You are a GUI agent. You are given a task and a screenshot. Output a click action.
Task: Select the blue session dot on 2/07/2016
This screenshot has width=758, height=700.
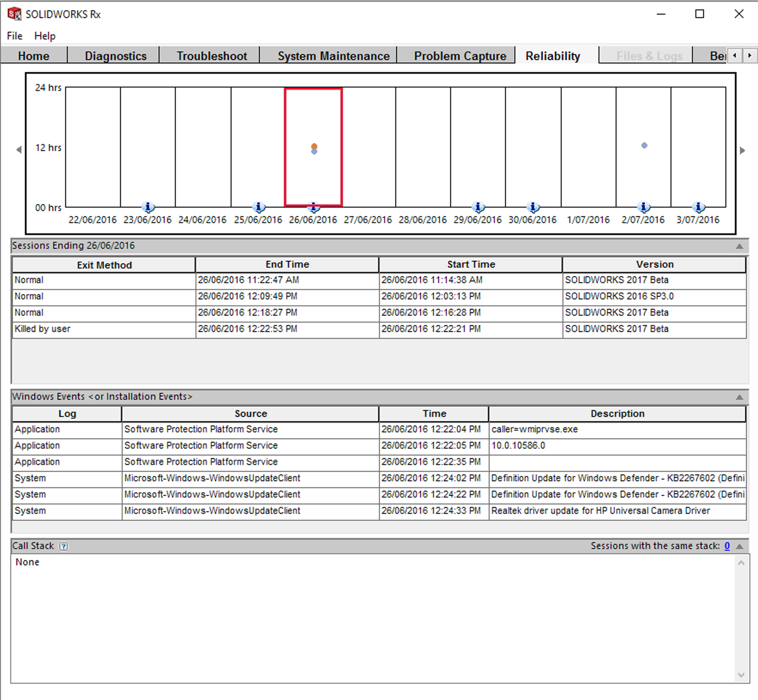pyautogui.click(x=644, y=145)
